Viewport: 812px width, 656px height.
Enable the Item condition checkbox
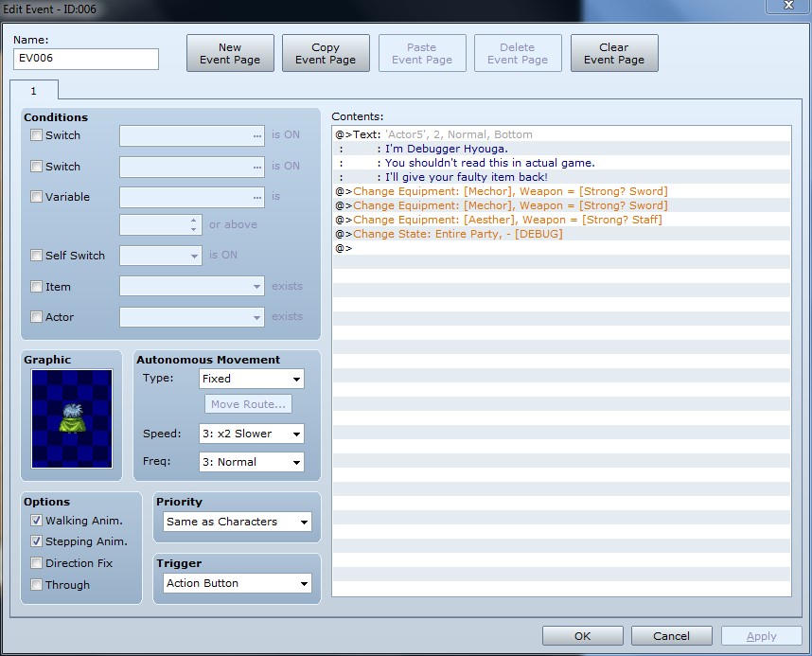[x=36, y=287]
